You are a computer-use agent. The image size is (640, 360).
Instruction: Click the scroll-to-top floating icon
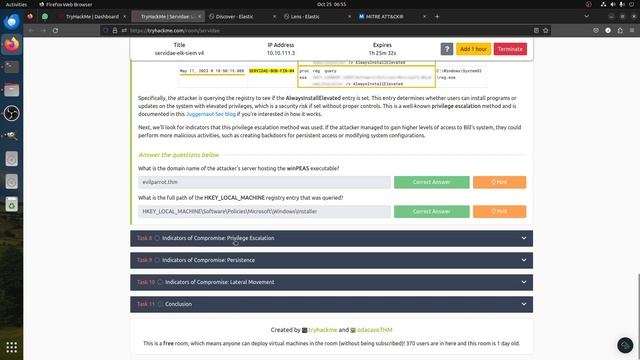point(625,345)
